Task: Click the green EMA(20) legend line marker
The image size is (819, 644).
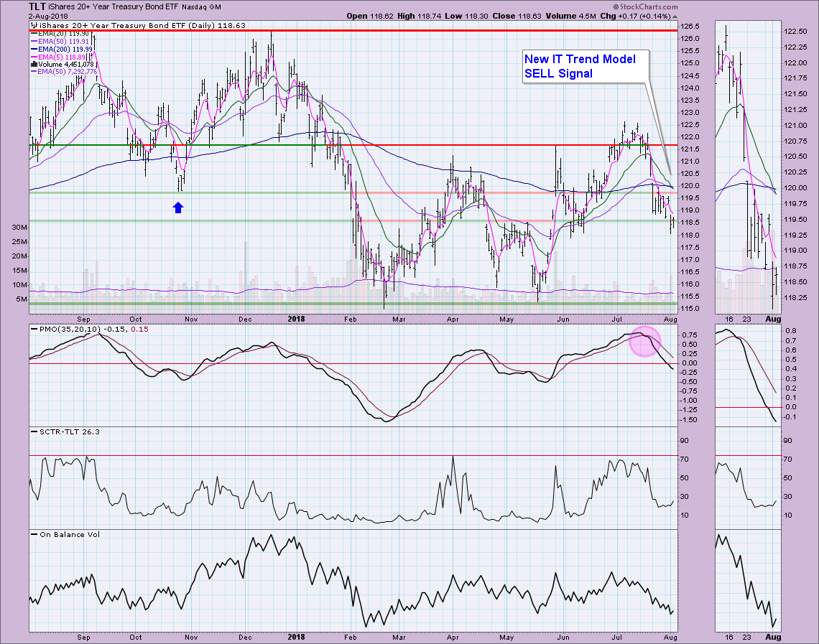Action: pyautogui.click(x=32, y=34)
